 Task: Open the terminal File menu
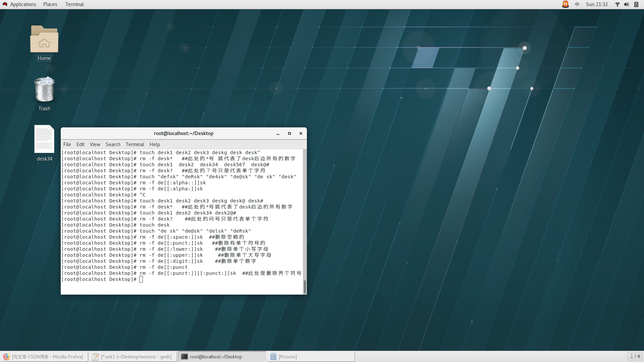tap(67, 144)
